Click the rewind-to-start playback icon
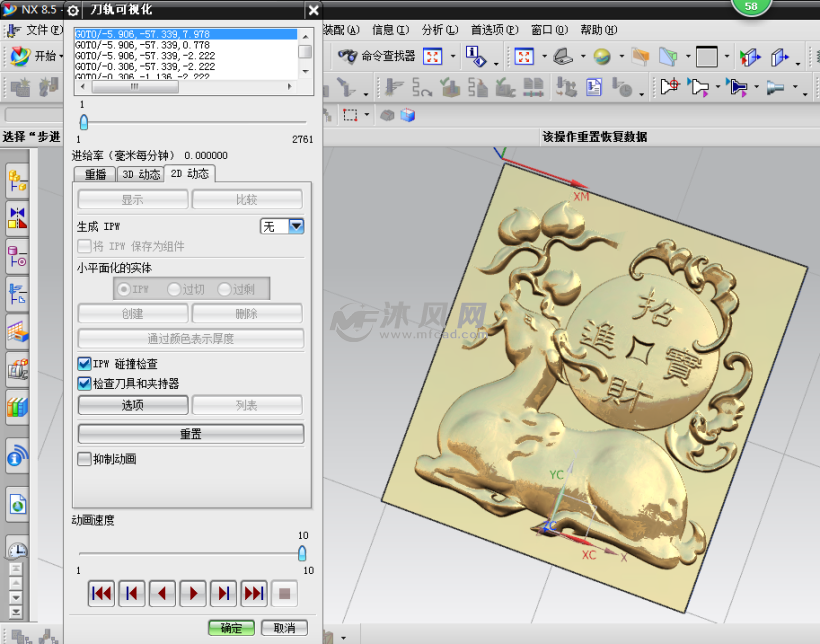820x644 pixels. [101, 593]
